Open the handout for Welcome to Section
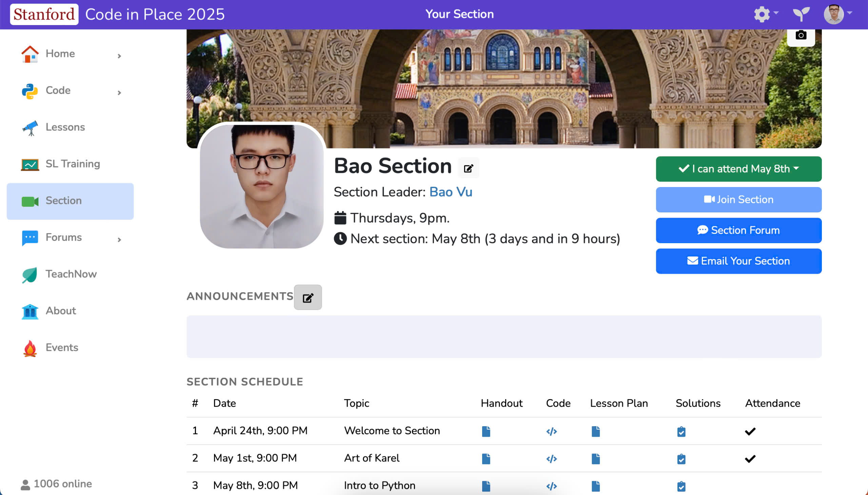This screenshot has width=868, height=495. [486, 431]
